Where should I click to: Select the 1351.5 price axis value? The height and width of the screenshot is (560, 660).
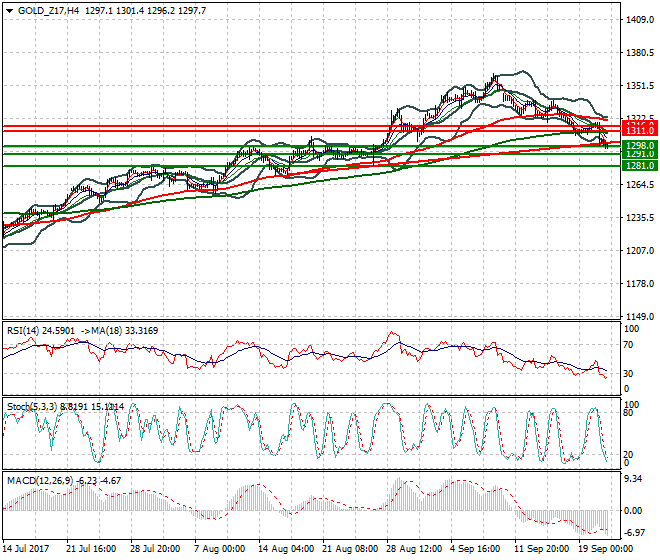(640, 86)
